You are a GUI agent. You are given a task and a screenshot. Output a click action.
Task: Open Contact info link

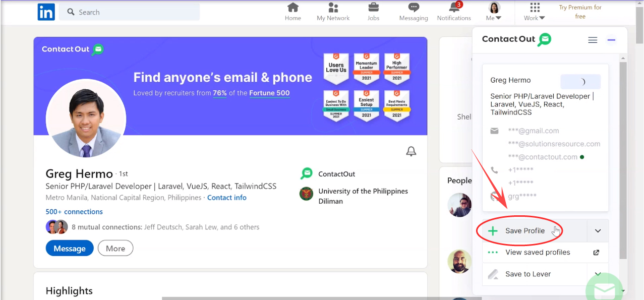(x=227, y=198)
